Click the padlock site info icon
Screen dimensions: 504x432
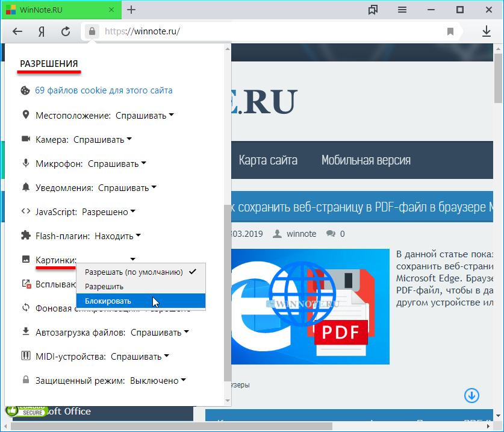(x=92, y=31)
